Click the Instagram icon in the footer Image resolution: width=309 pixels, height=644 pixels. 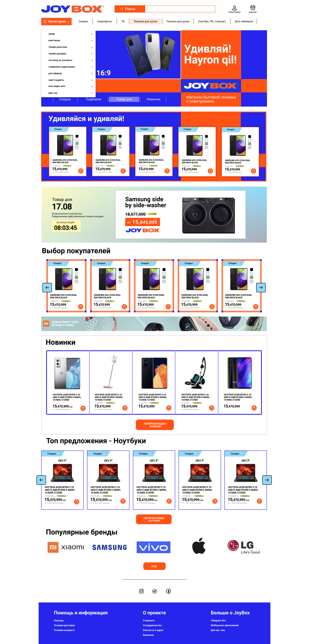coord(141,591)
